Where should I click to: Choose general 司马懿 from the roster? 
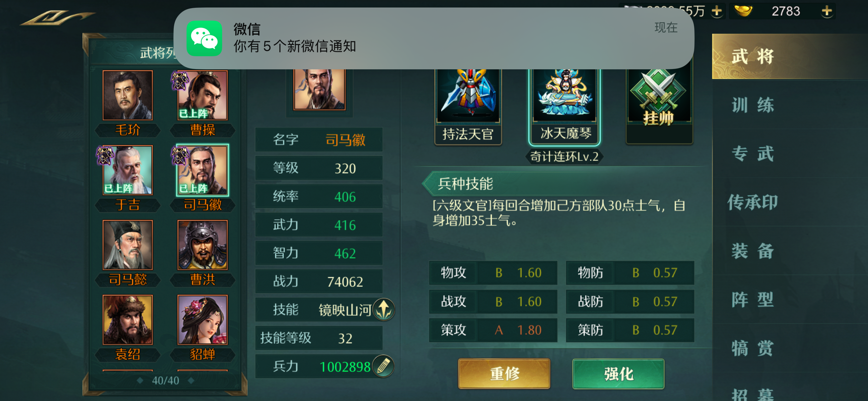(128, 245)
